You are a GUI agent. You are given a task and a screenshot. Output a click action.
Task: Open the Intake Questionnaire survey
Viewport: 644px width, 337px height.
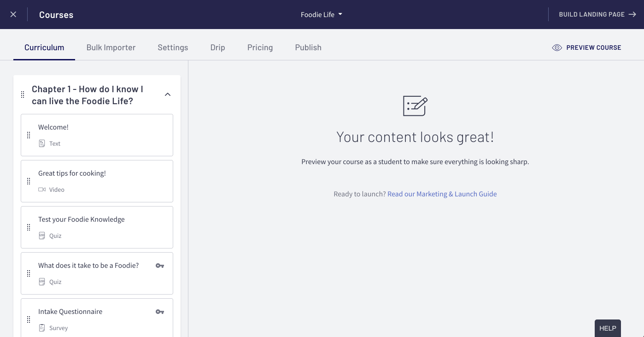click(97, 318)
